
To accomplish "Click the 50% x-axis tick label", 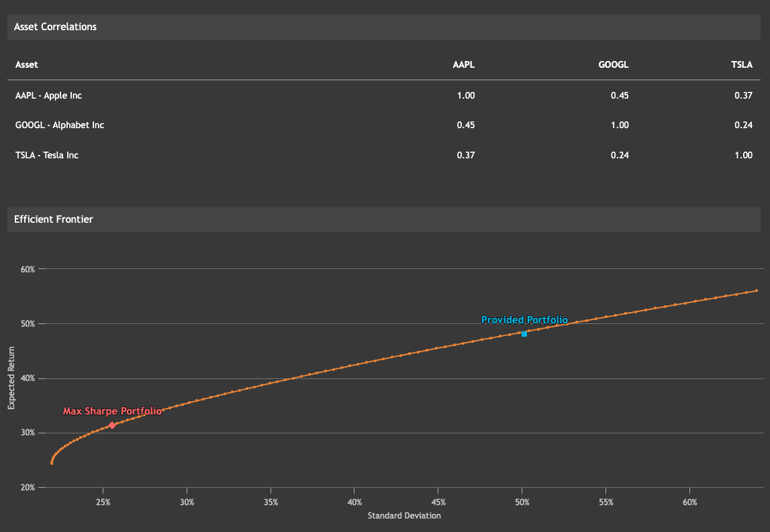I will click(522, 501).
